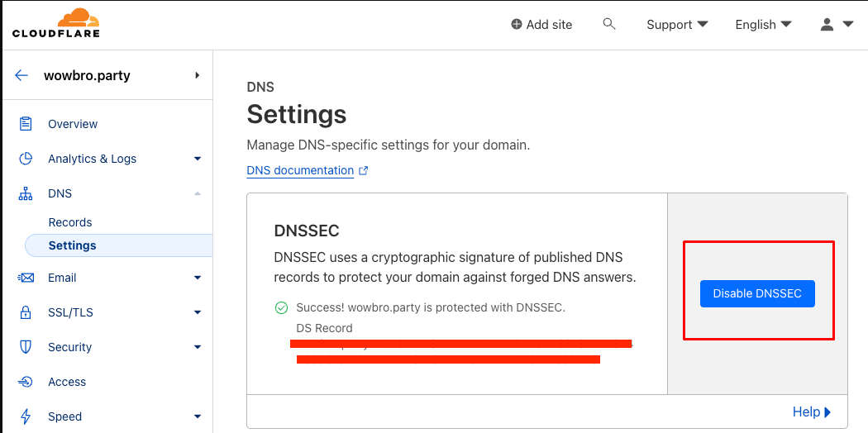Click the SSL/TLS lock icon
This screenshot has width=868, height=433.
26,312
